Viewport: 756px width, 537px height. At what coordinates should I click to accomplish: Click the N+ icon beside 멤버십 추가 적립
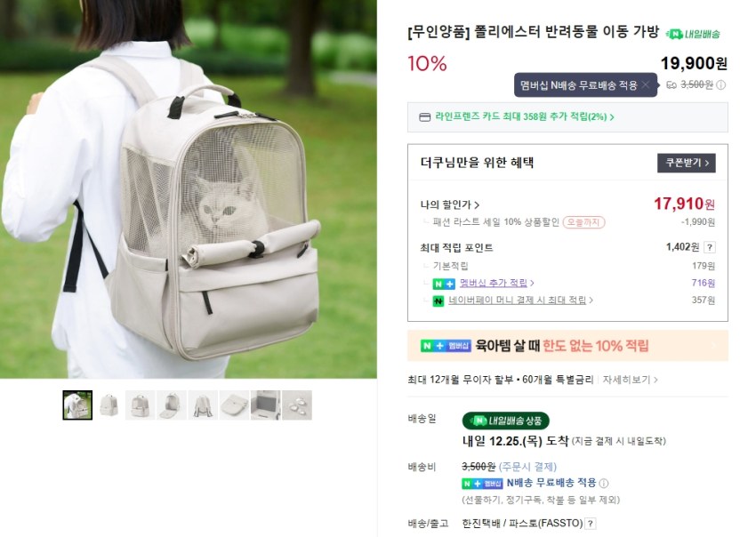coord(444,284)
